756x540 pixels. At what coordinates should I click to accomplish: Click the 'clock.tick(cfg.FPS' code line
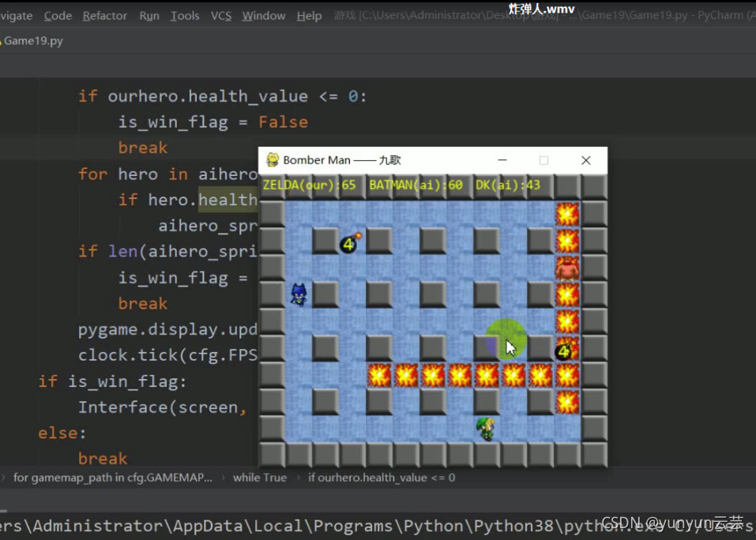167,355
